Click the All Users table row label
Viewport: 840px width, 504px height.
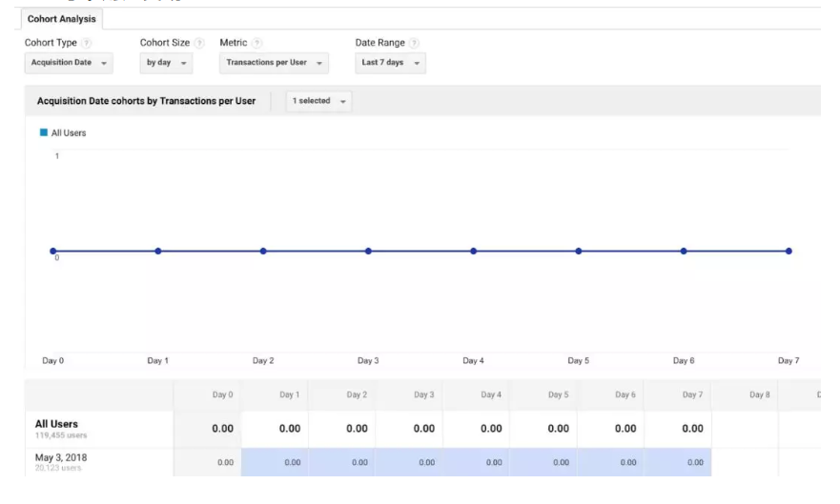coord(57,424)
